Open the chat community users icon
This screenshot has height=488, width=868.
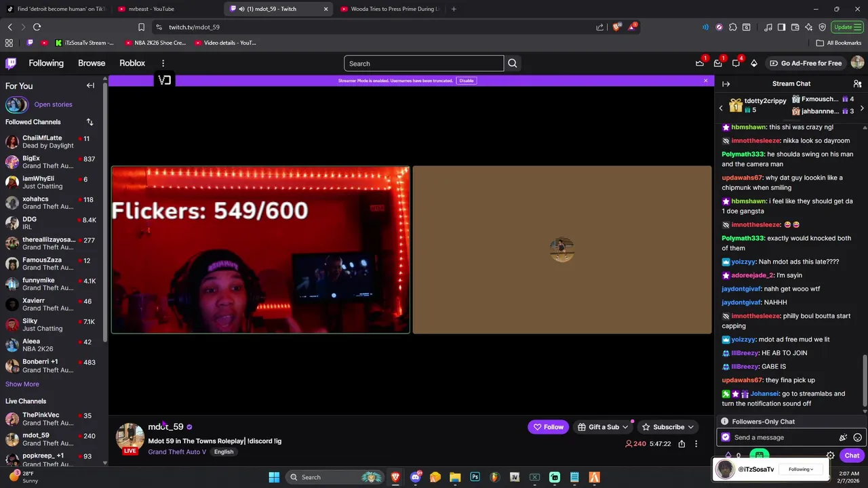pos(857,83)
